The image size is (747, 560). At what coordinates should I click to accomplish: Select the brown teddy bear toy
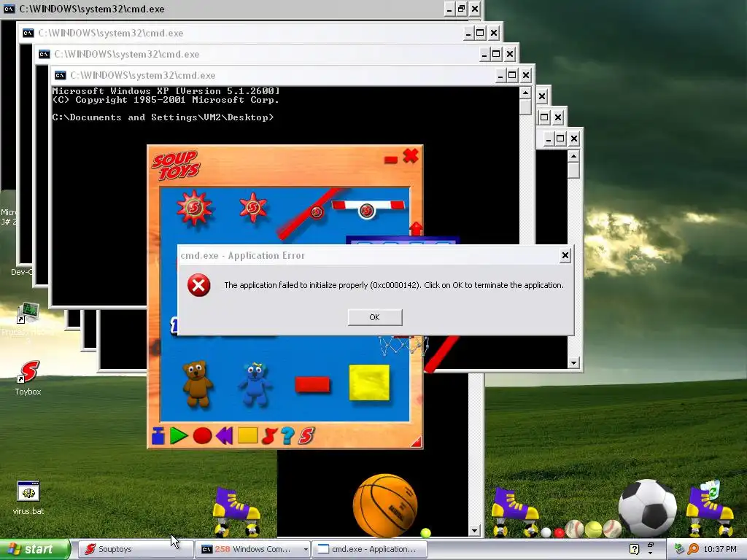pos(197,384)
